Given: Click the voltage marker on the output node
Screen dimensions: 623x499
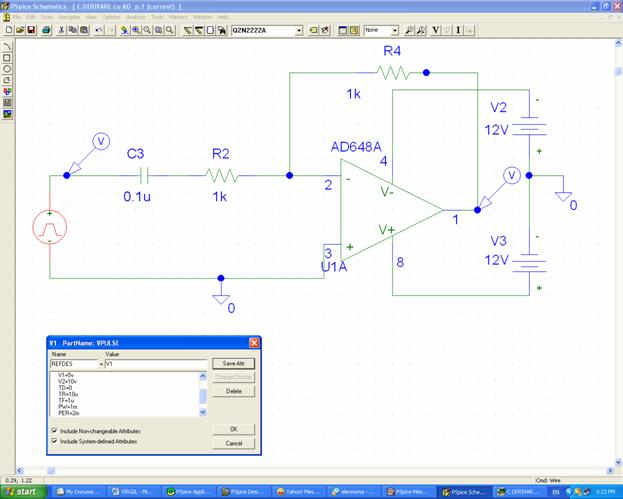Looking at the screenshot, I should (x=510, y=176).
